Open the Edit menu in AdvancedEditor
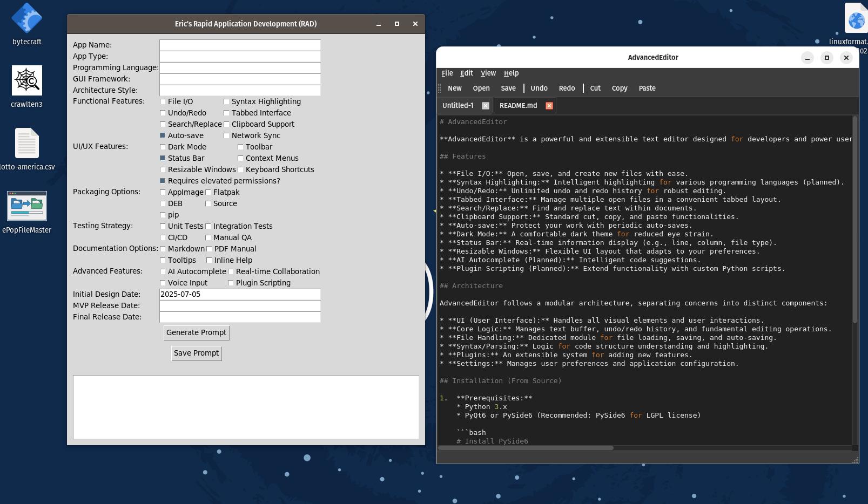This screenshot has height=504, width=868. 467,73
